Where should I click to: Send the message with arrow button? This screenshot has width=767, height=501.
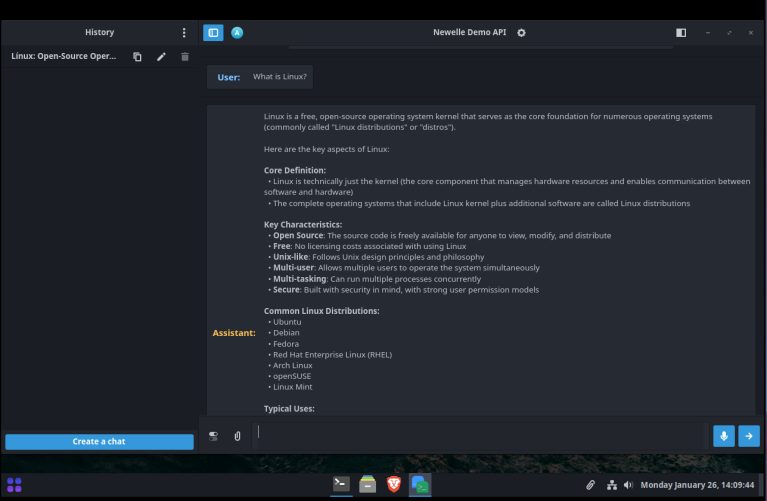tap(749, 436)
